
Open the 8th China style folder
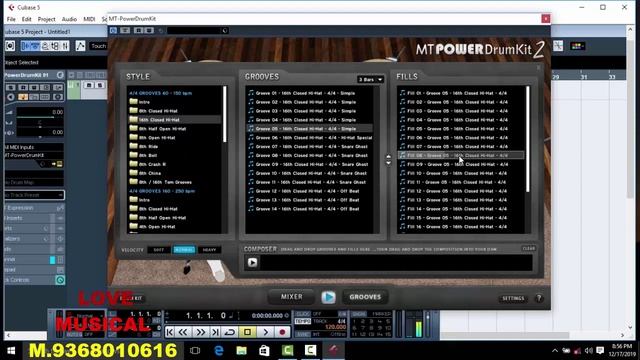pos(149,173)
